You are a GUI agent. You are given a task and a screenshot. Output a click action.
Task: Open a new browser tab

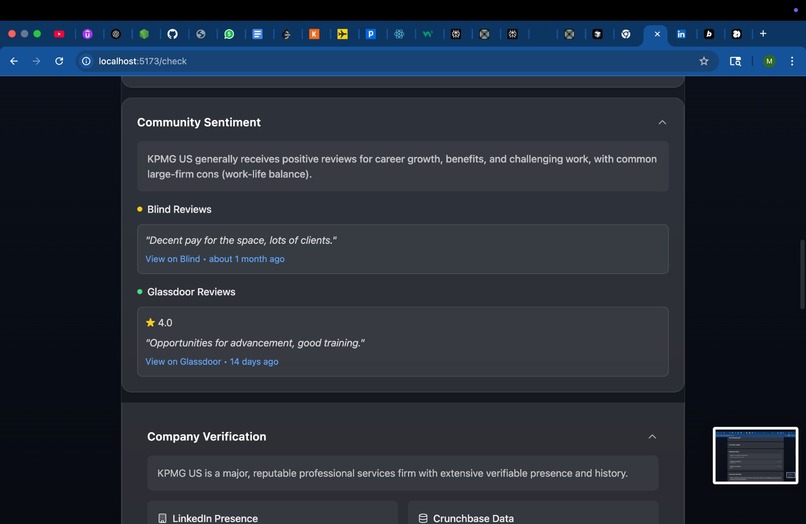pyautogui.click(x=763, y=33)
